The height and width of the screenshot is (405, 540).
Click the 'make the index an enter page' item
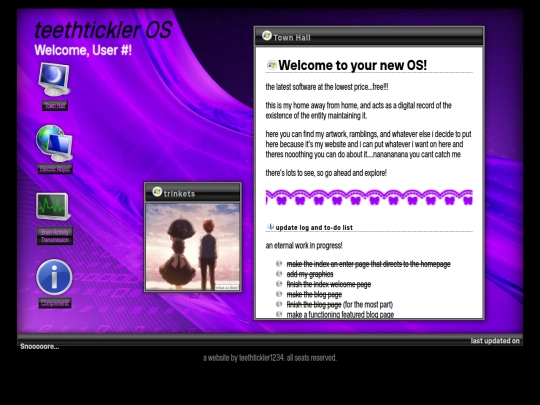(x=368, y=264)
